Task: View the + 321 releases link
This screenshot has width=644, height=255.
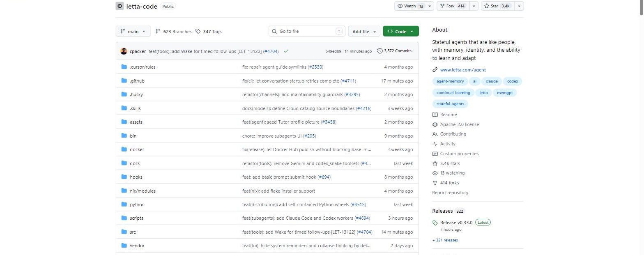Action: point(445,240)
